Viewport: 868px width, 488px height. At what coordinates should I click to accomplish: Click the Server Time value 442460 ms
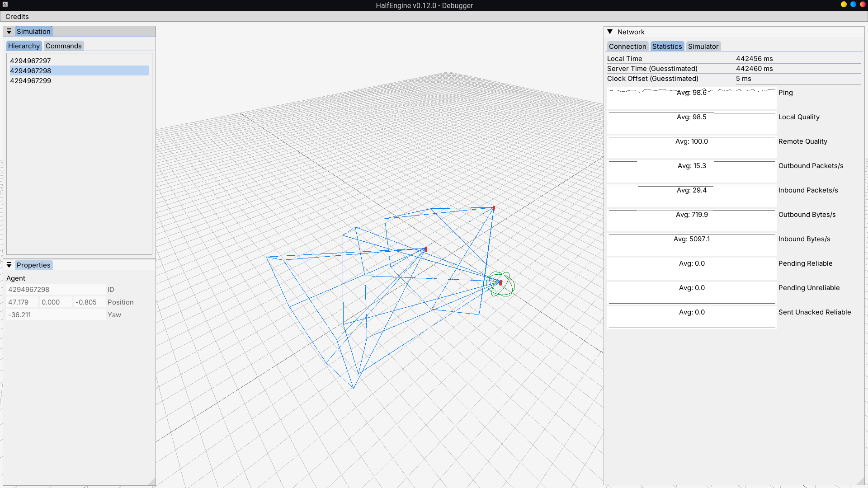point(755,69)
